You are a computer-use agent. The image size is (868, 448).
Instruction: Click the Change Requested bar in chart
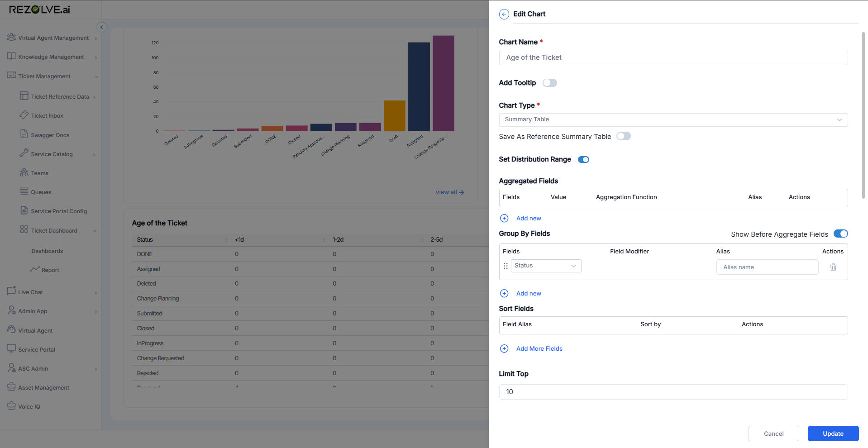443,83
